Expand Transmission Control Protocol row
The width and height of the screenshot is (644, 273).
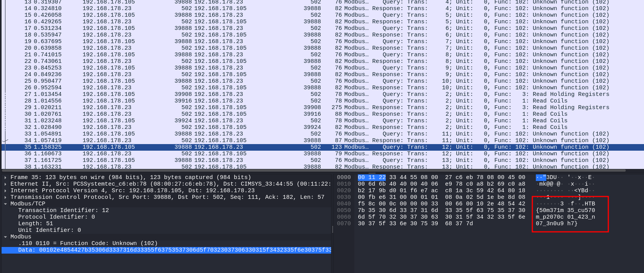click(x=5, y=197)
